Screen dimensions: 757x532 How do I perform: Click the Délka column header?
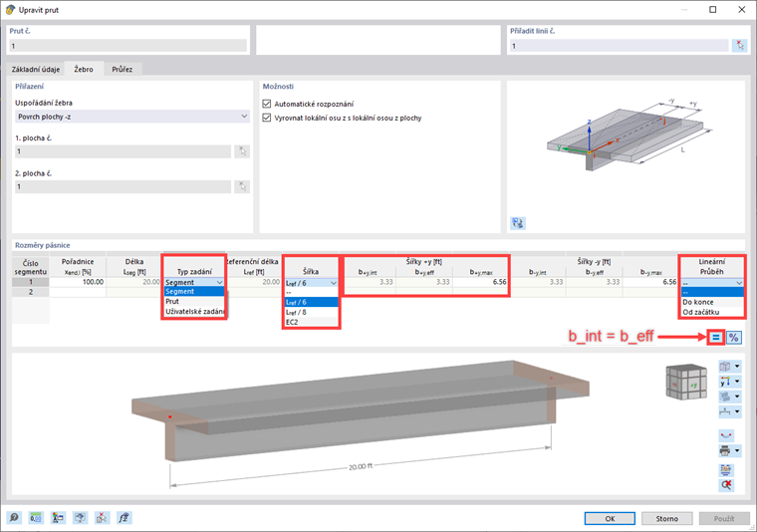click(x=134, y=266)
